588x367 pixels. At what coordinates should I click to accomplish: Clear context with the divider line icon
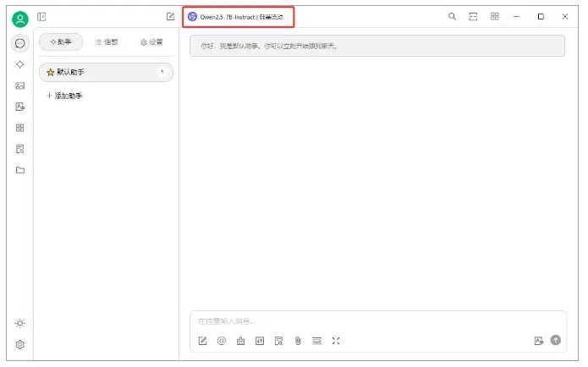317,341
